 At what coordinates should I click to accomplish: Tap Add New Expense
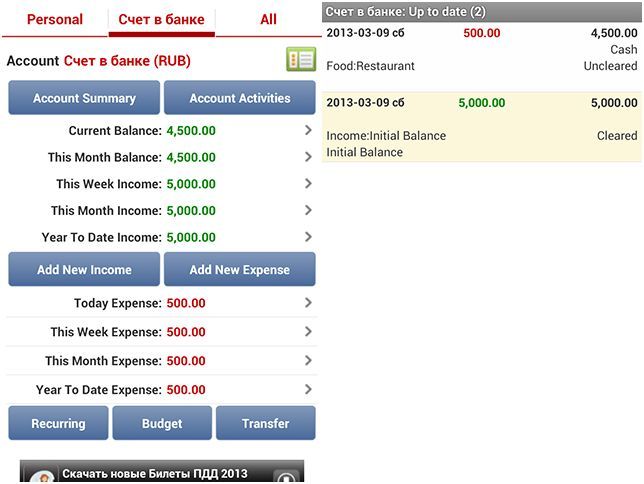[239, 270]
